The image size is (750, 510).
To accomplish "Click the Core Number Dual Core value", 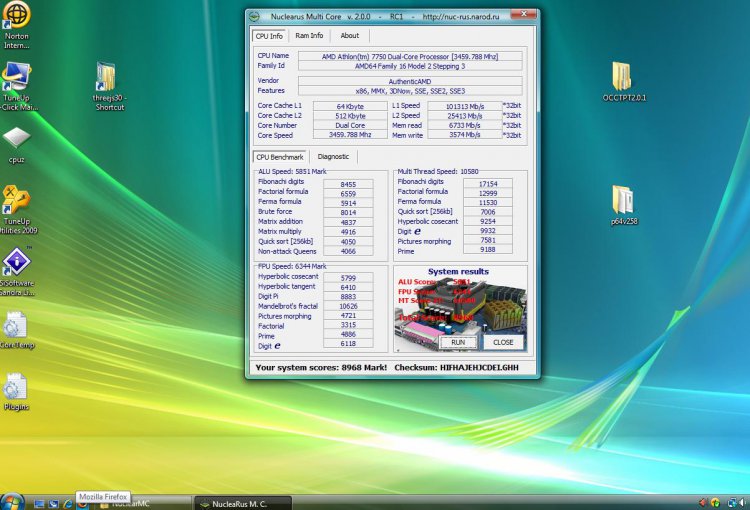I will (350, 125).
